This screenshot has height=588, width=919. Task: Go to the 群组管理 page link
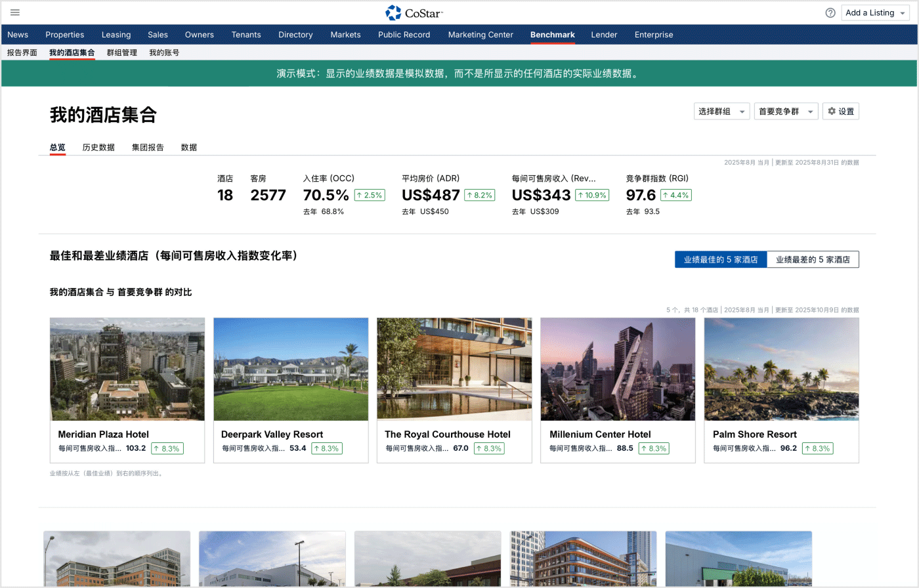[121, 52]
